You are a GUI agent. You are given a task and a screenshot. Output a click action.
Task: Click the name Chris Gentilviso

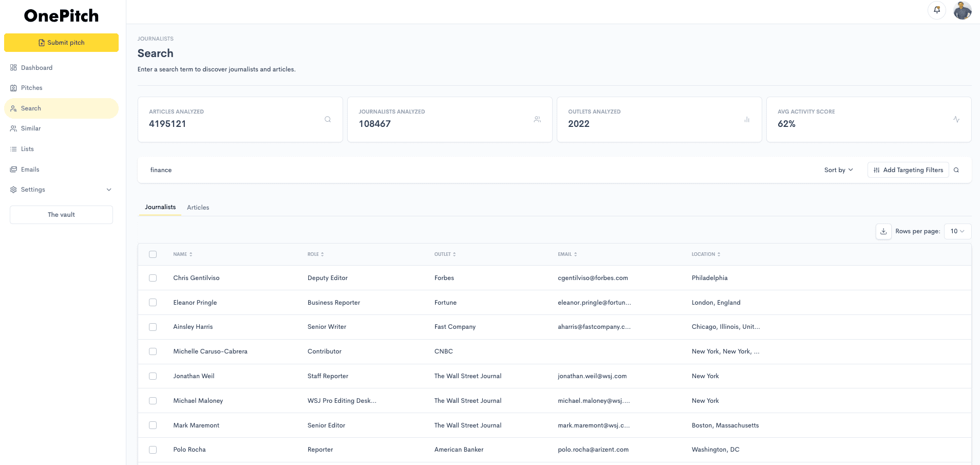[x=196, y=278]
